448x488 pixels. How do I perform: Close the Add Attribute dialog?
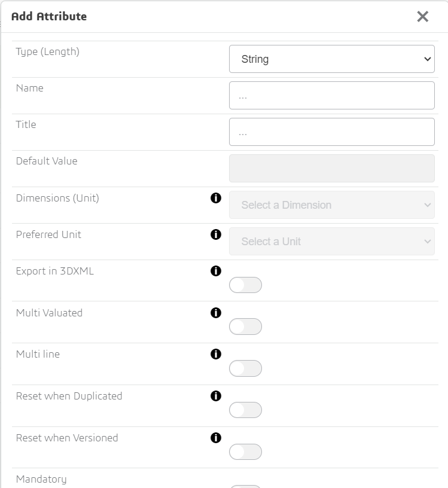click(x=423, y=17)
